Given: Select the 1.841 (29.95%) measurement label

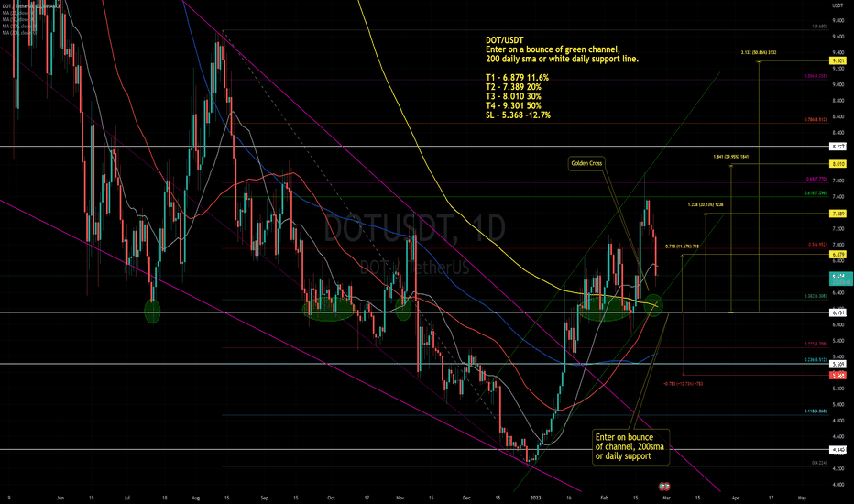Looking at the screenshot, I should tap(731, 157).
